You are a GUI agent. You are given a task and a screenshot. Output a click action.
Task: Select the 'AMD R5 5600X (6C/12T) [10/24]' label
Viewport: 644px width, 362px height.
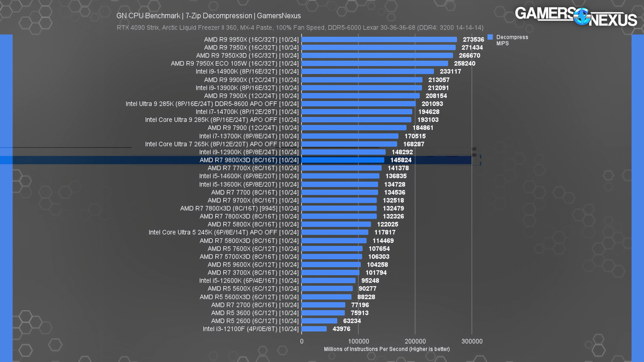pos(253,289)
